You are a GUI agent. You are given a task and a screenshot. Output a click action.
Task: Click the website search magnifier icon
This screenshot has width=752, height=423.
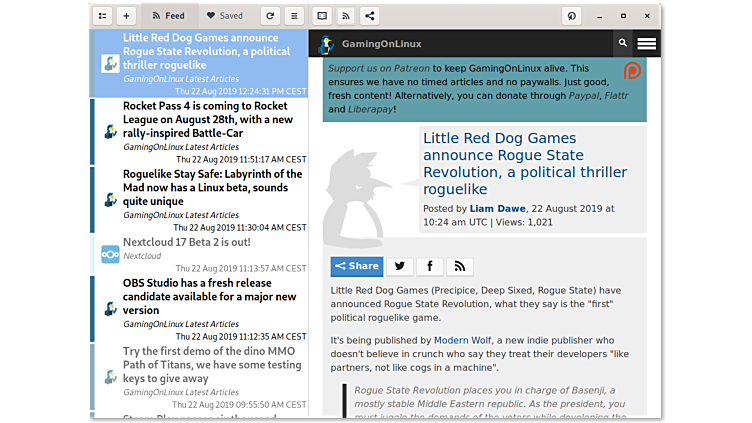pyautogui.click(x=622, y=43)
